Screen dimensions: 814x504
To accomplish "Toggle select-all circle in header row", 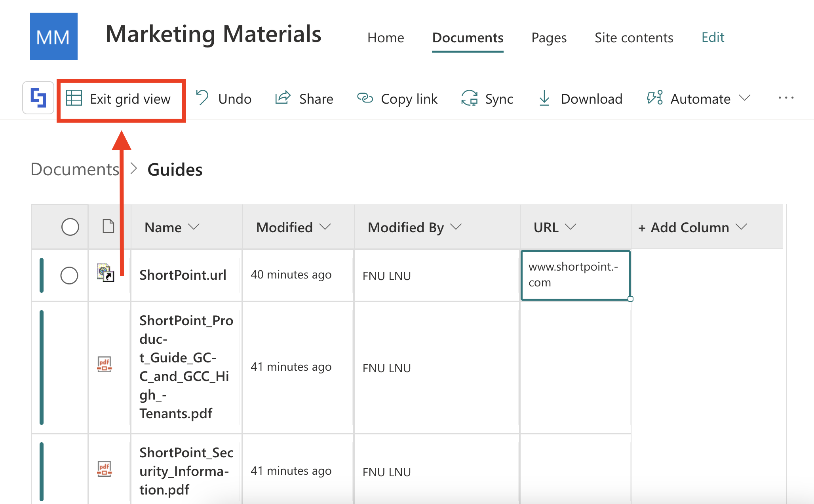I will pos(70,227).
